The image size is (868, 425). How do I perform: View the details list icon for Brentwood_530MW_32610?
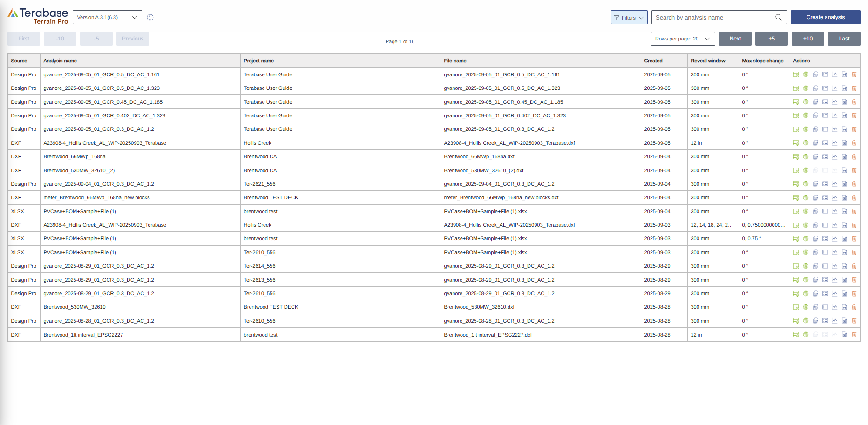(825, 307)
